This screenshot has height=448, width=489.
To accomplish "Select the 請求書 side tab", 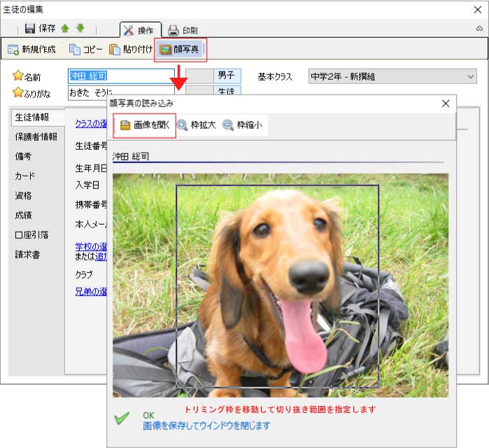I will (27, 255).
